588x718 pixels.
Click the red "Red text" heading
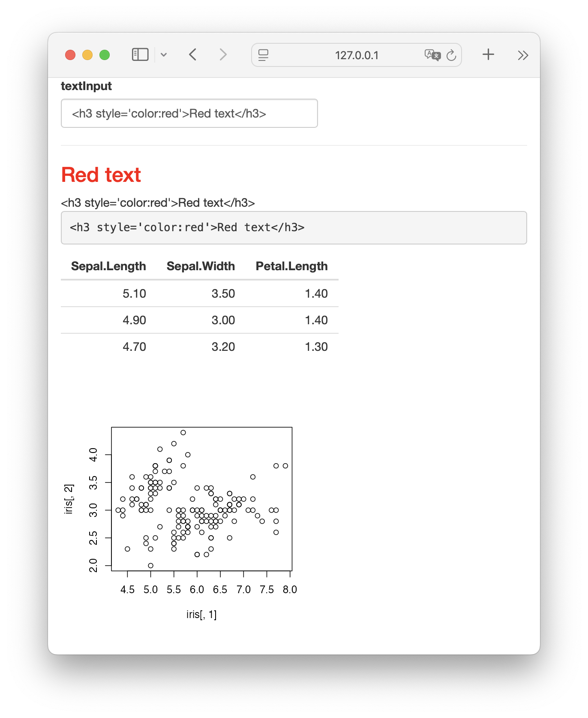pyautogui.click(x=101, y=175)
